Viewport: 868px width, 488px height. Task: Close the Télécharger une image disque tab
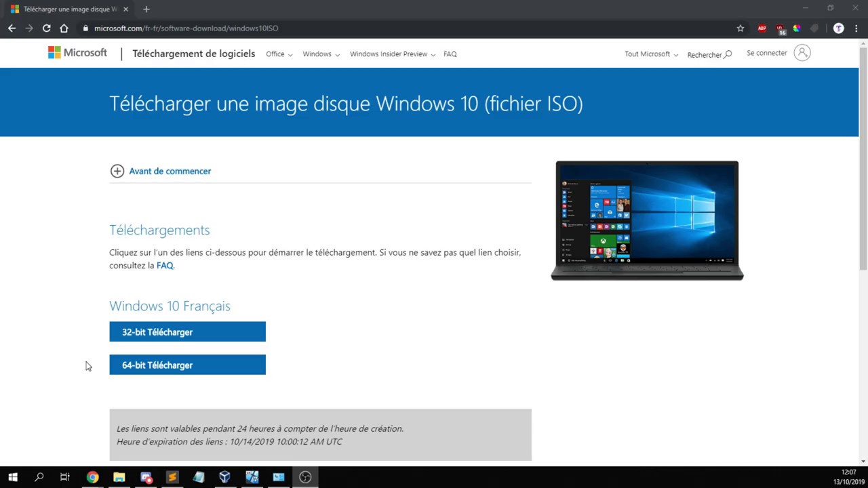click(125, 9)
